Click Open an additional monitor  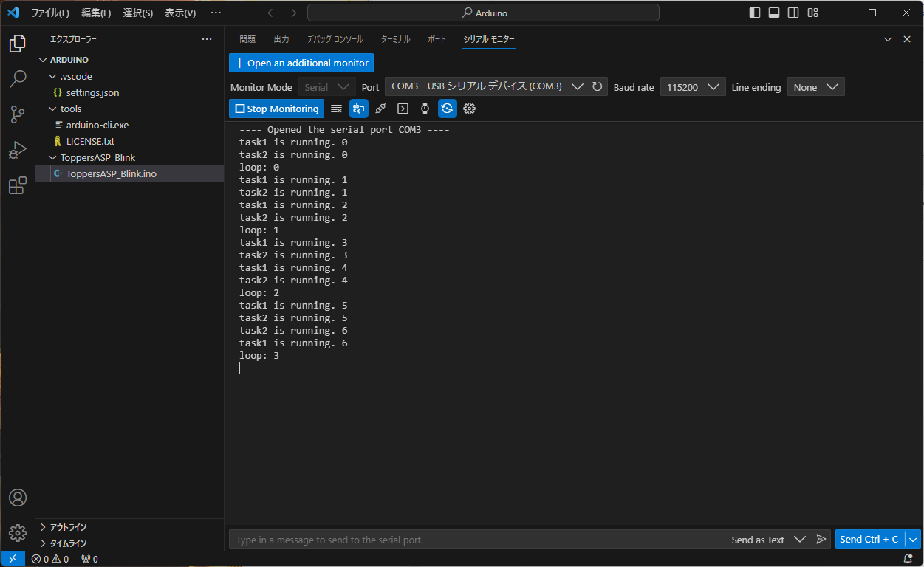pyautogui.click(x=301, y=63)
